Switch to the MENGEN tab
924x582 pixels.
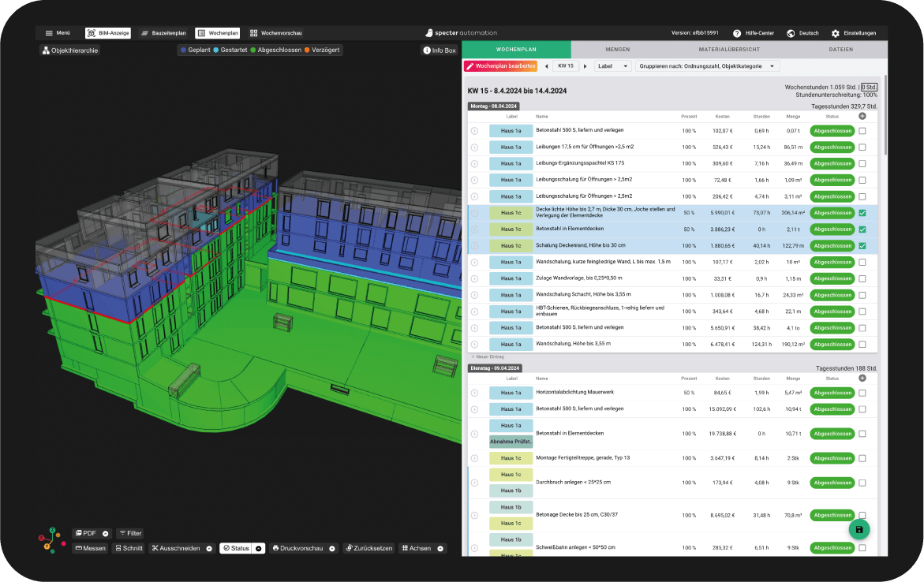point(617,49)
